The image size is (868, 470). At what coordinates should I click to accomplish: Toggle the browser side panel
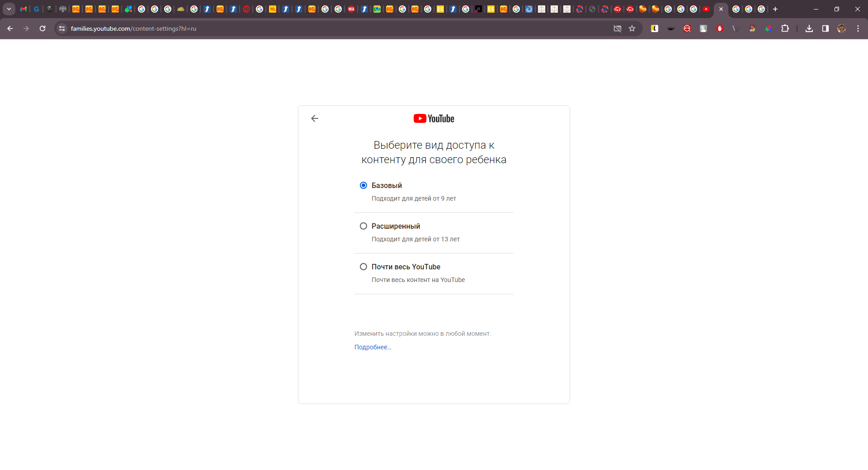point(826,28)
